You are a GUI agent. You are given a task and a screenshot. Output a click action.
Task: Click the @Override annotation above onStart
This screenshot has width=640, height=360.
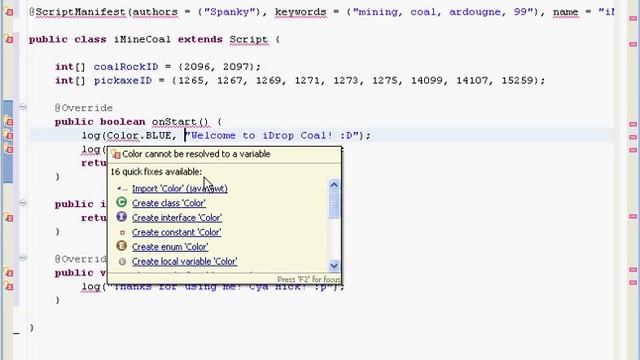pos(84,108)
